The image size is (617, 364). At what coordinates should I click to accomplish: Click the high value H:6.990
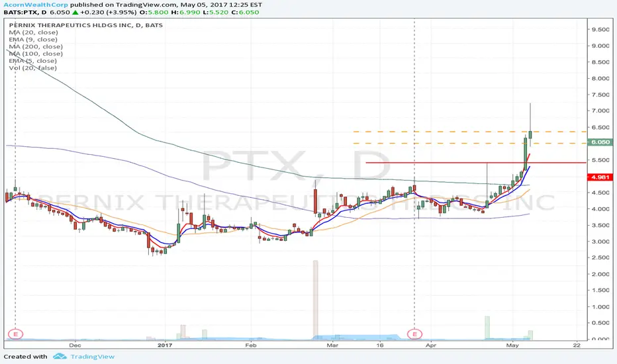[184, 12]
